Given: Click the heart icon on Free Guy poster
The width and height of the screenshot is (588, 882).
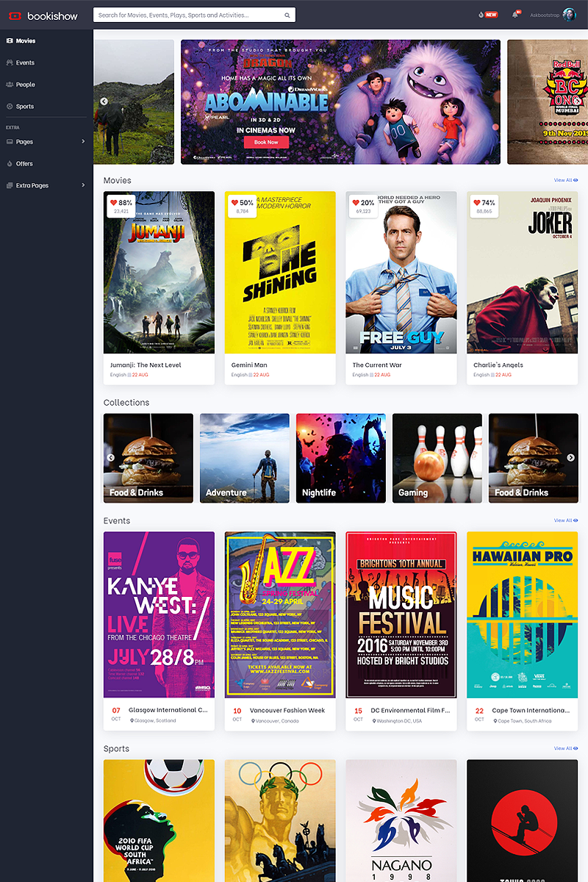Looking at the screenshot, I should pyautogui.click(x=356, y=203).
